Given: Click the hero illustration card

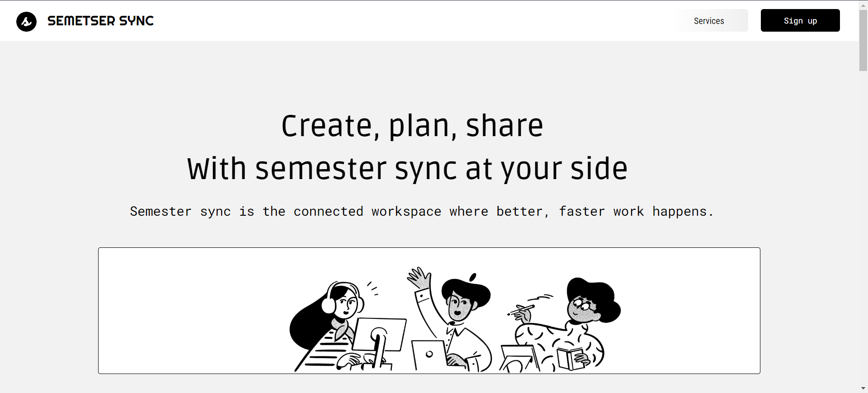Looking at the screenshot, I should coord(429,311).
